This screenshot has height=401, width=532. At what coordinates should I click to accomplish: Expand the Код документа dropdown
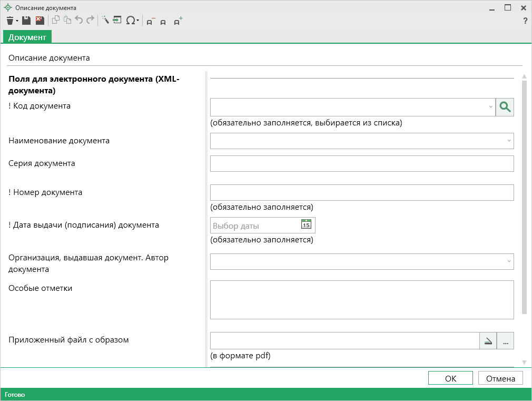click(490, 107)
